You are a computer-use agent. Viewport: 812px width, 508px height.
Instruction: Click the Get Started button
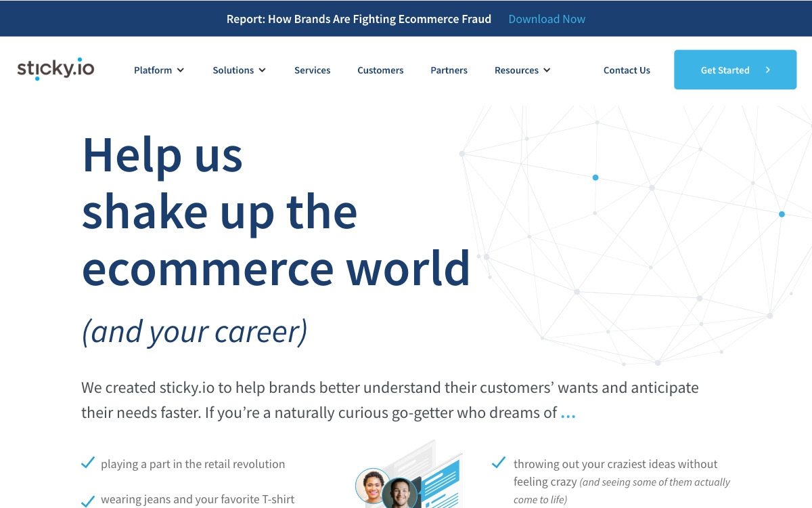(x=735, y=70)
